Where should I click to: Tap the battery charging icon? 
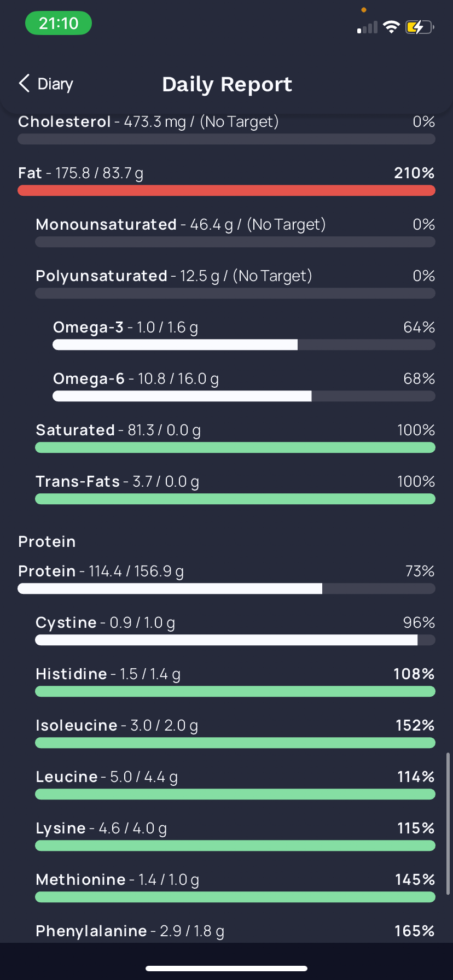coord(419,27)
